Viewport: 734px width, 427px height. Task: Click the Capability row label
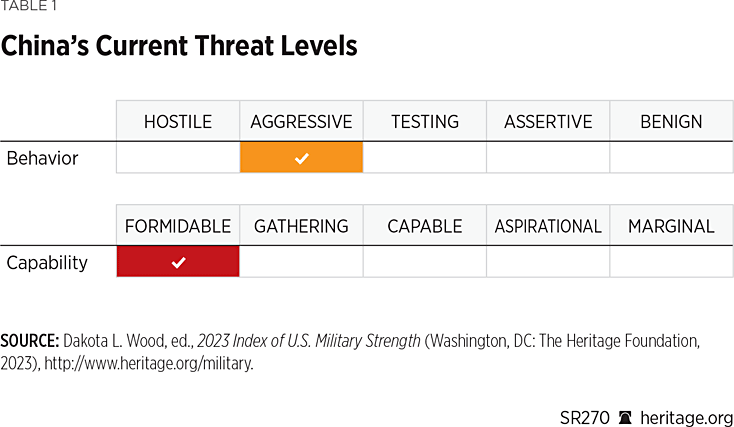pos(47,262)
